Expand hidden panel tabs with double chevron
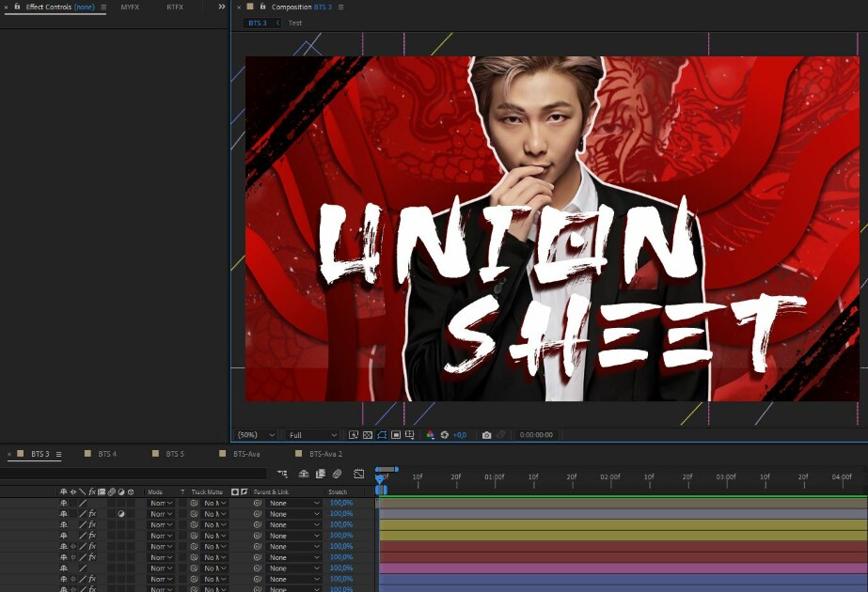The image size is (868, 592). coord(221,7)
